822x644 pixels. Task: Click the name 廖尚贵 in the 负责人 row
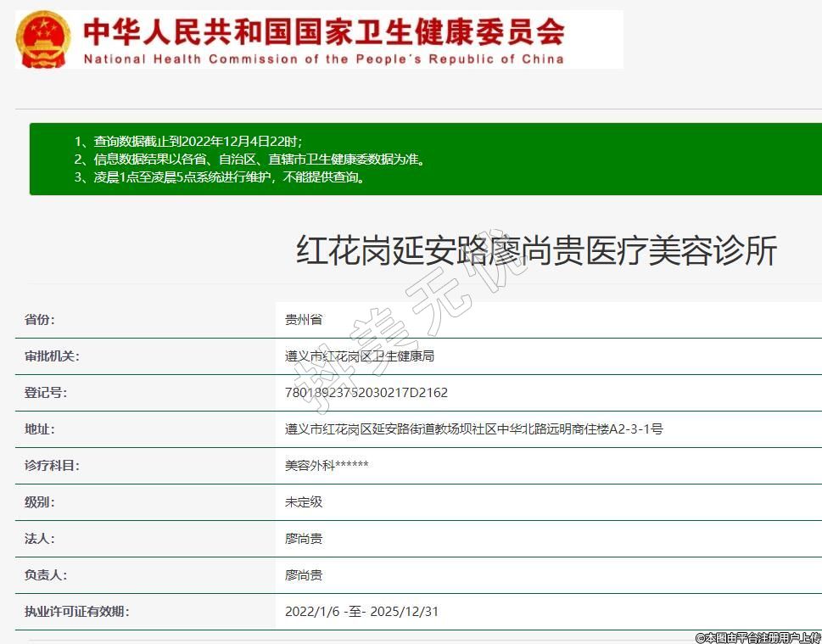coord(304,575)
